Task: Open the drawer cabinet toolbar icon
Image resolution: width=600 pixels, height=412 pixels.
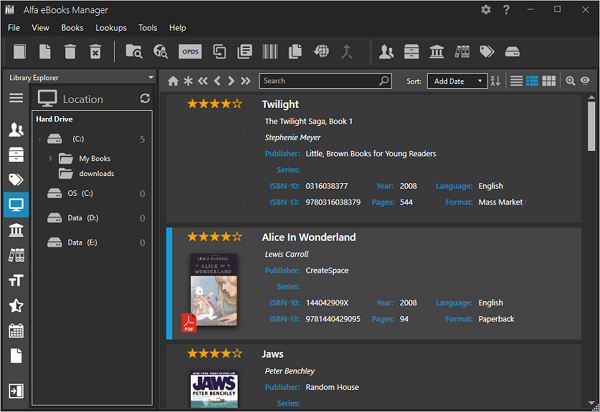Action: 411,51
